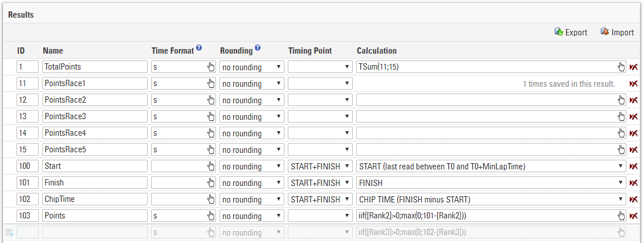Click the Name field containing PointsRace1
The height and width of the screenshot is (243, 644).
click(x=95, y=84)
